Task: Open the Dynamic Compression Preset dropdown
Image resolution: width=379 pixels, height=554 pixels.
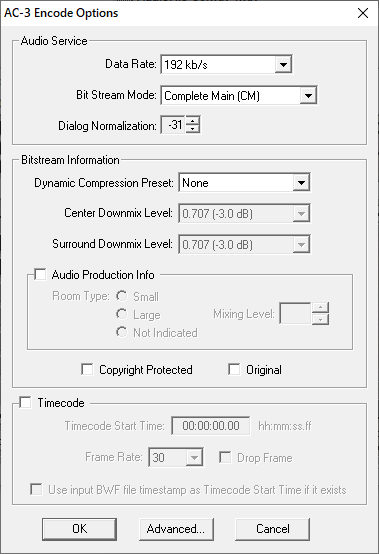Action: click(x=244, y=183)
